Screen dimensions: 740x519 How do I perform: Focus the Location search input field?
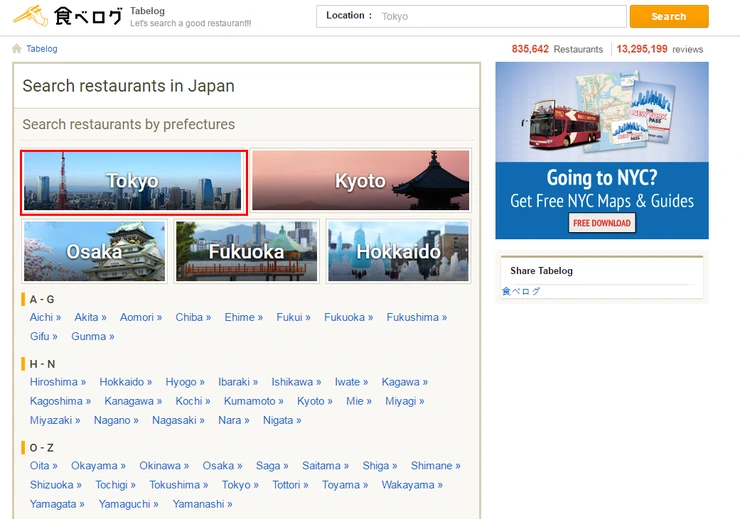click(471, 17)
